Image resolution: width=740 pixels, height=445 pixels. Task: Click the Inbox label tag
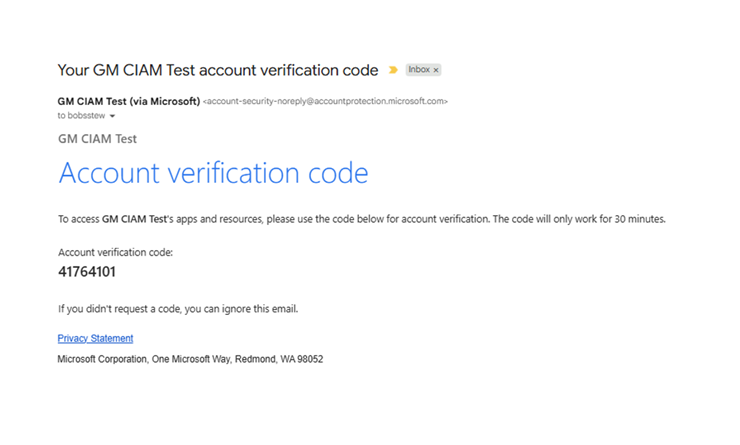pos(419,70)
